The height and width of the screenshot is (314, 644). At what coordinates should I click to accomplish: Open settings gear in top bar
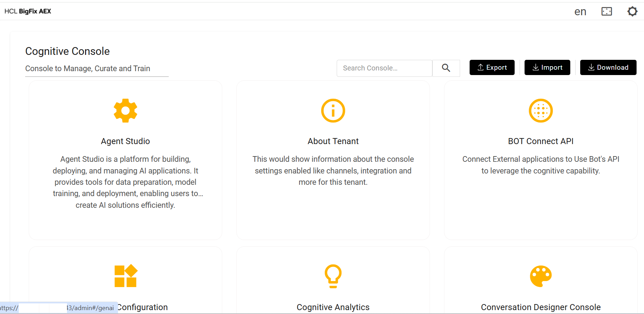click(x=632, y=11)
